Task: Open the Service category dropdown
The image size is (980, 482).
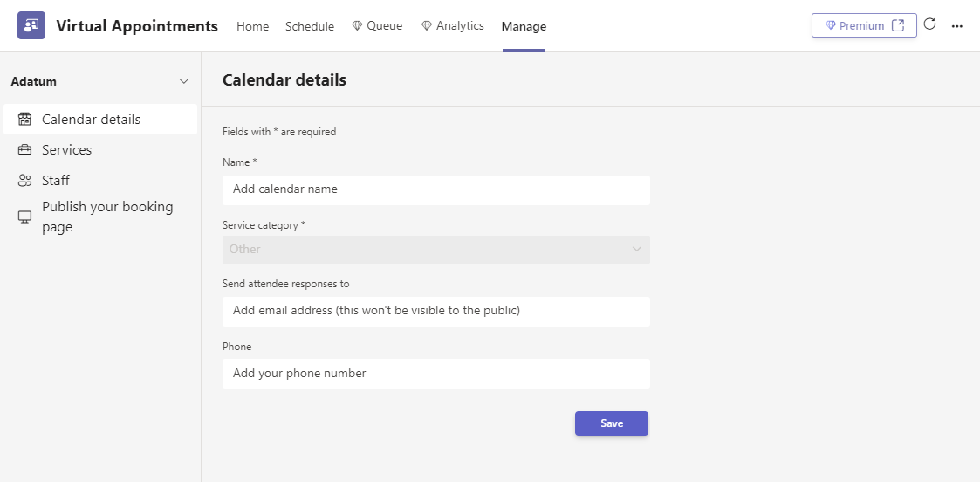Action: tap(436, 250)
